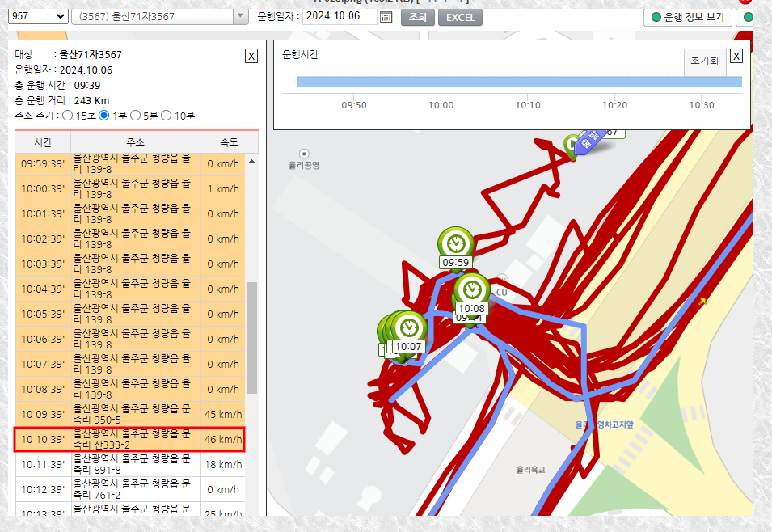Click the green start-point marker on map
Viewport: 772px width, 532px height.
[x=572, y=144]
